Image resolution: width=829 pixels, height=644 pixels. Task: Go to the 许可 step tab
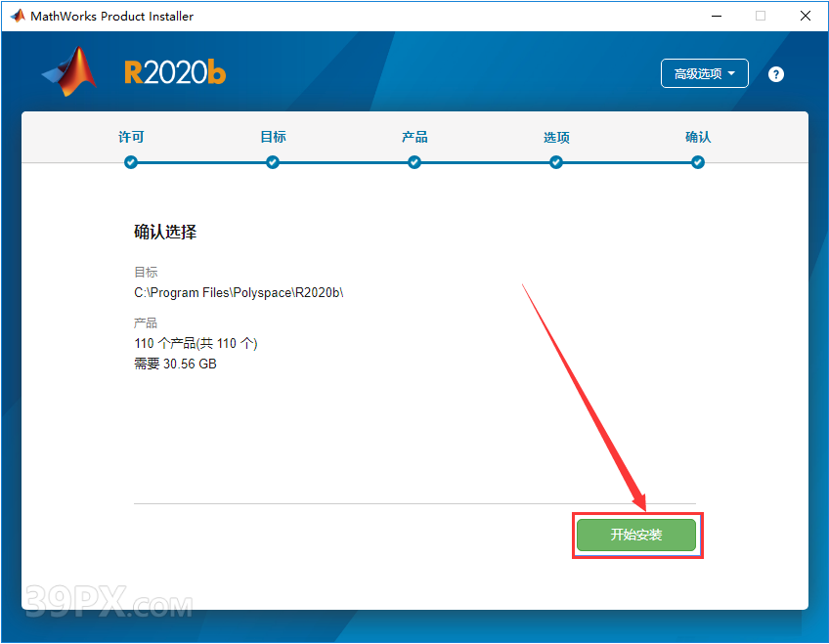tap(131, 137)
